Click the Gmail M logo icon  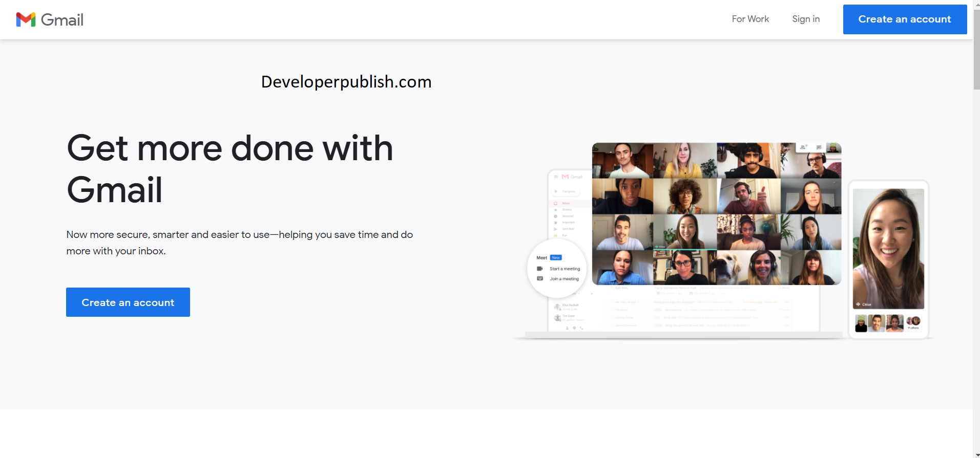click(x=26, y=19)
